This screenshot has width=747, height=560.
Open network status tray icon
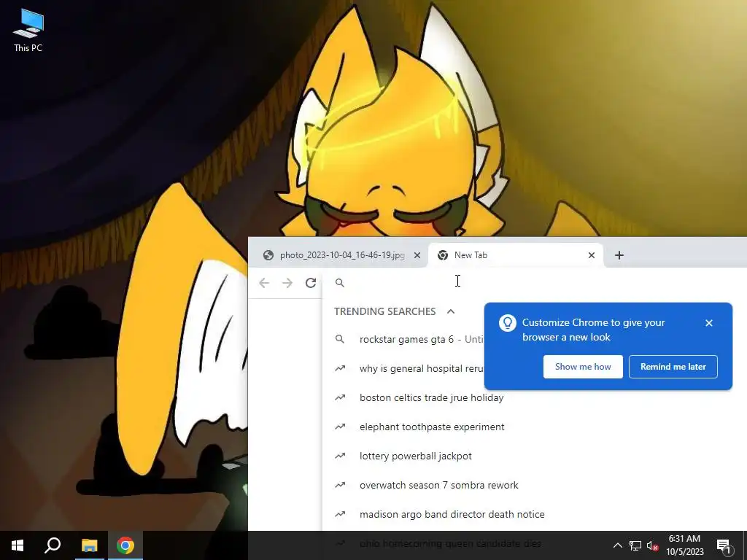coord(635,545)
